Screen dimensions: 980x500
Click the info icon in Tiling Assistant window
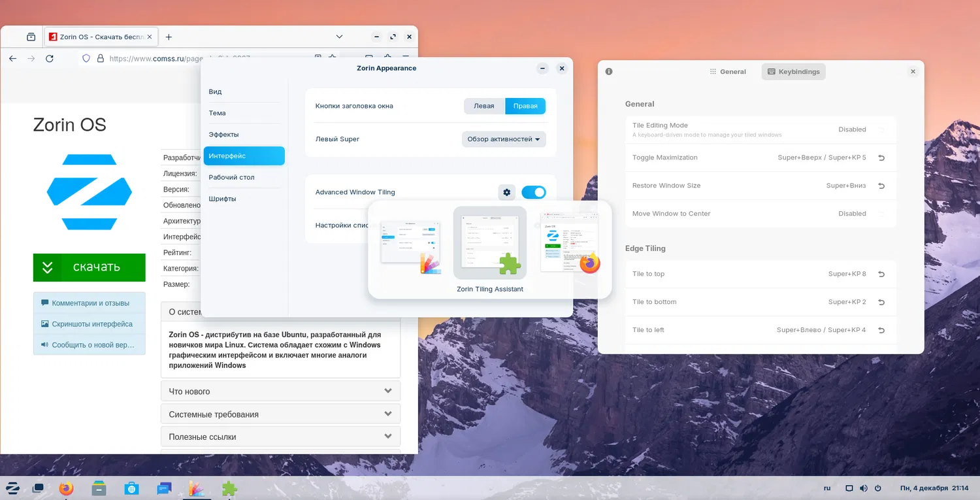[x=609, y=71]
